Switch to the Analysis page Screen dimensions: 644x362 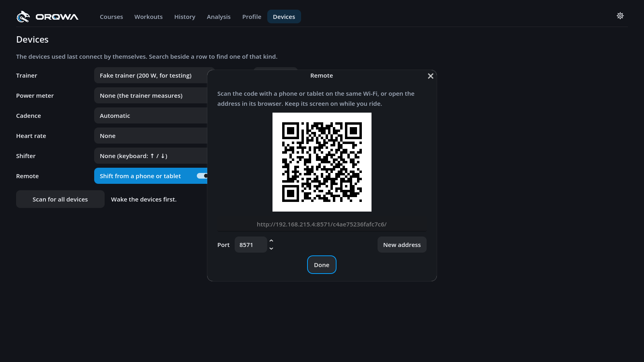click(x=219, y=17)
